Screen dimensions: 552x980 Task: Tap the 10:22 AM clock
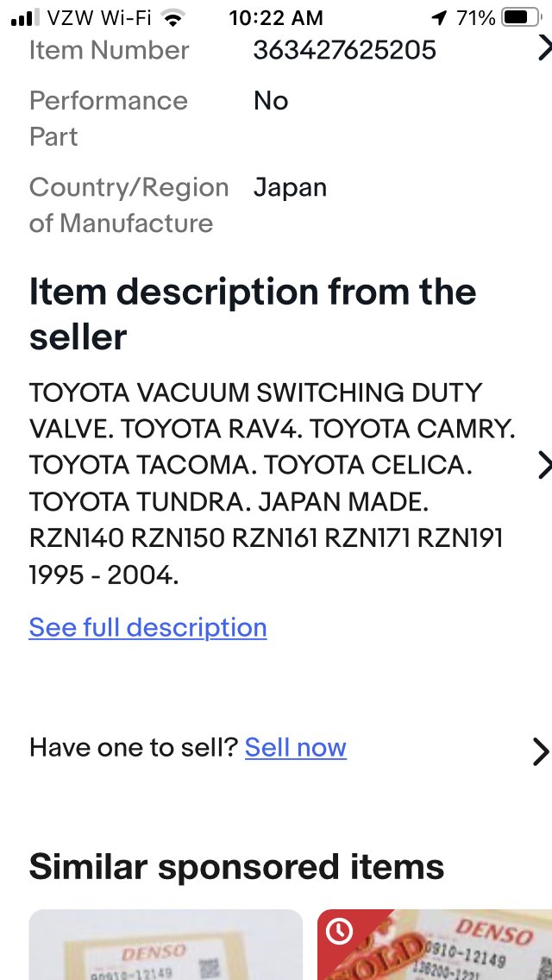[x=276, y=19]
